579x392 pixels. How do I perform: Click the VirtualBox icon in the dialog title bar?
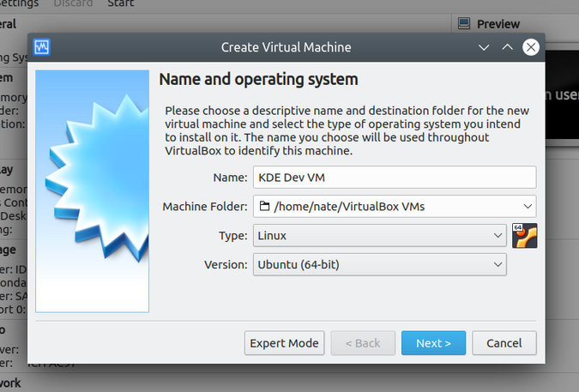41,47
